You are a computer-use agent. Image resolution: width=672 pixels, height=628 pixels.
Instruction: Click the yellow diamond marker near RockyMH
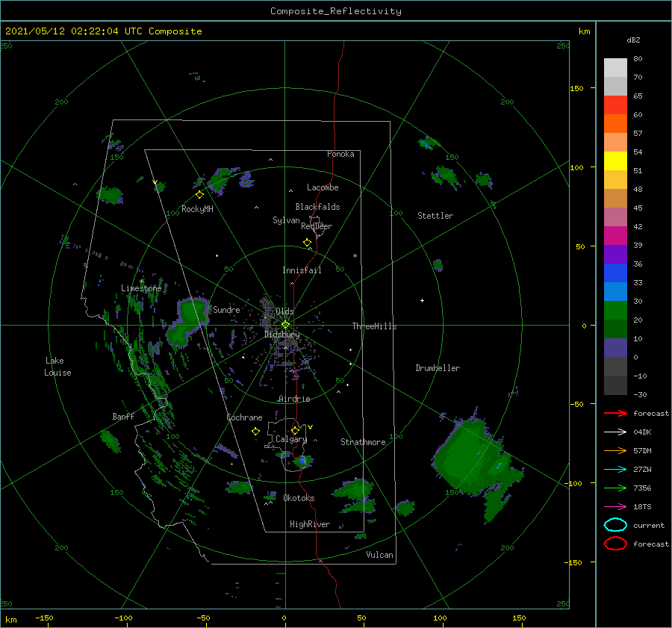(x=199, y=195)
